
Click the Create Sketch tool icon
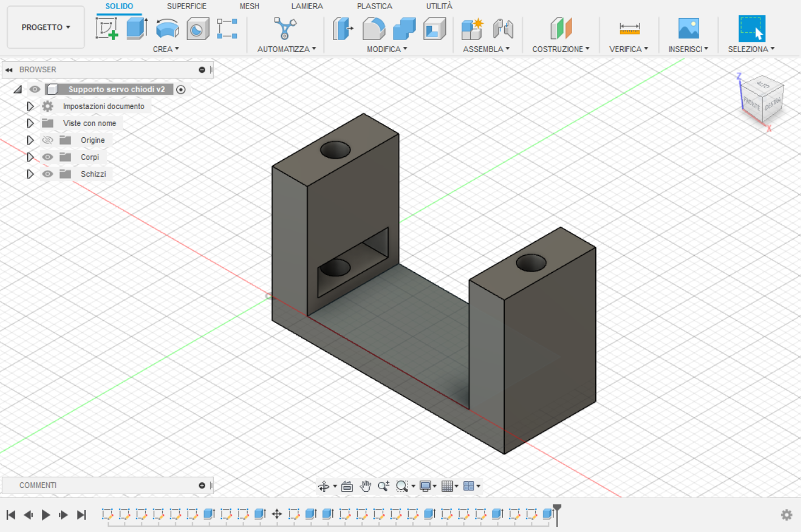[107, 28]
